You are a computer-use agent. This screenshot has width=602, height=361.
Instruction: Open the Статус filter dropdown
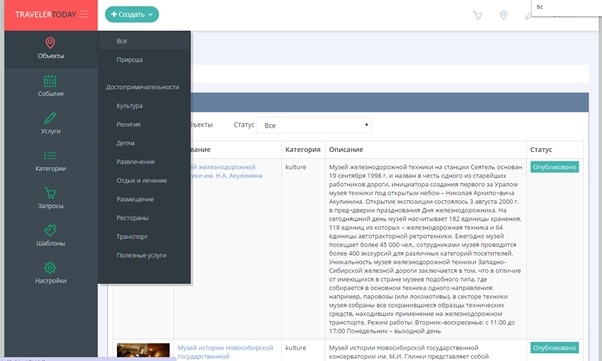coord(314,125)
